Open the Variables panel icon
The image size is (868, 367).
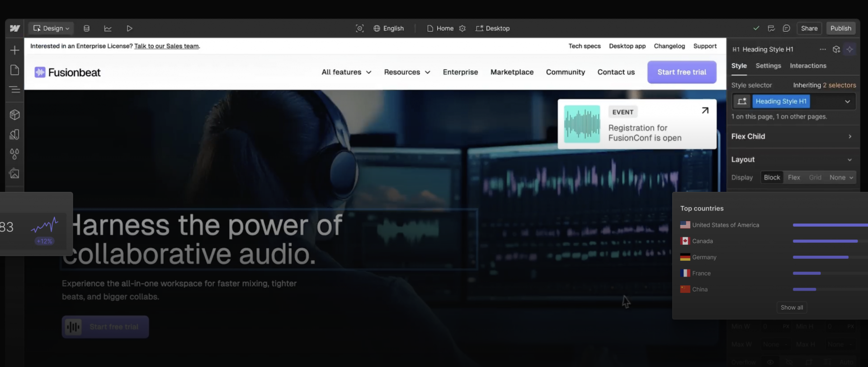(x=14, y=134)
